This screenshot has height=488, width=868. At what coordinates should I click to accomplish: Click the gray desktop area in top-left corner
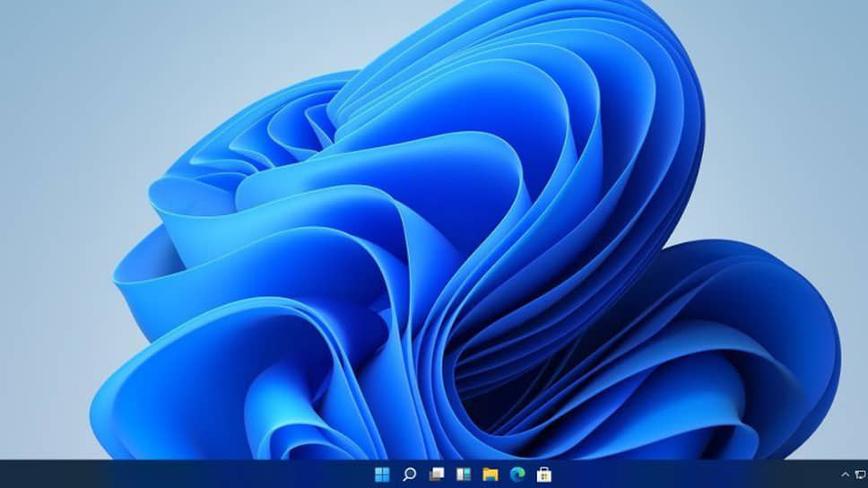coord(45,45)
